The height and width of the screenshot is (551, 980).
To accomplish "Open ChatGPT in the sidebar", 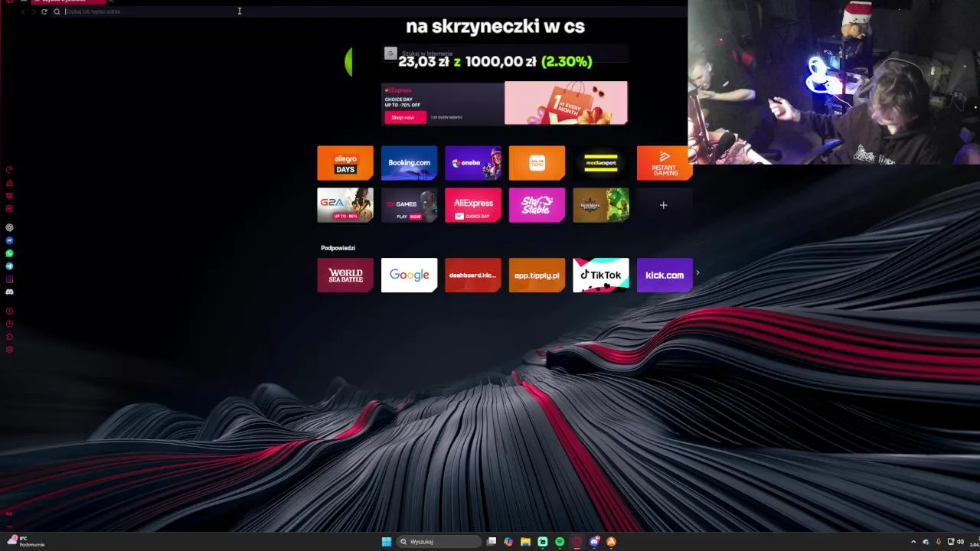I will pyautogui.click(x=9, y=227).
